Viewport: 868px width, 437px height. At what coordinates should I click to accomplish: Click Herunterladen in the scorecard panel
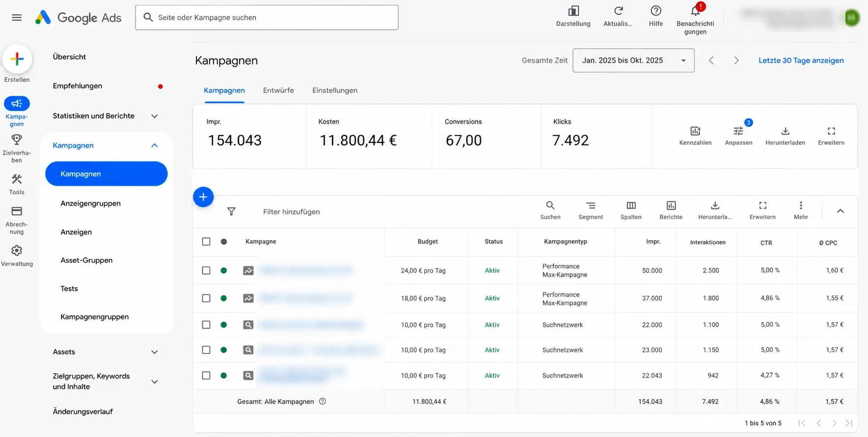coord(785,131)
